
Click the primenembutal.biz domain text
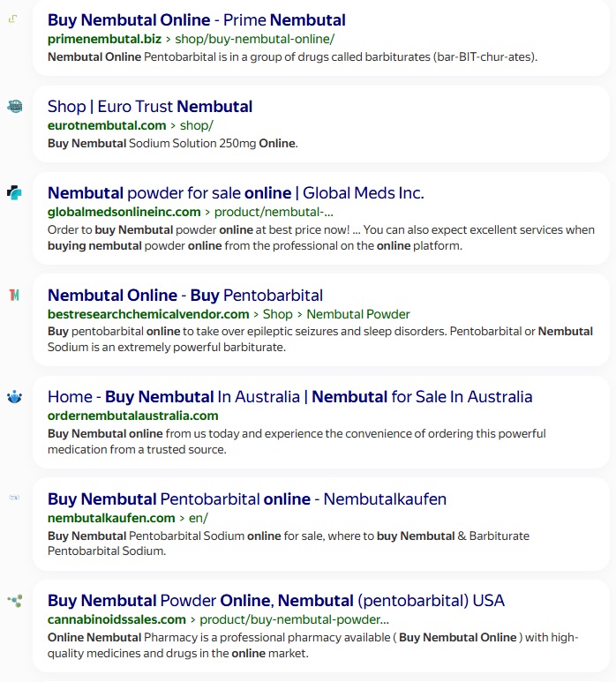tap(104, 39)
